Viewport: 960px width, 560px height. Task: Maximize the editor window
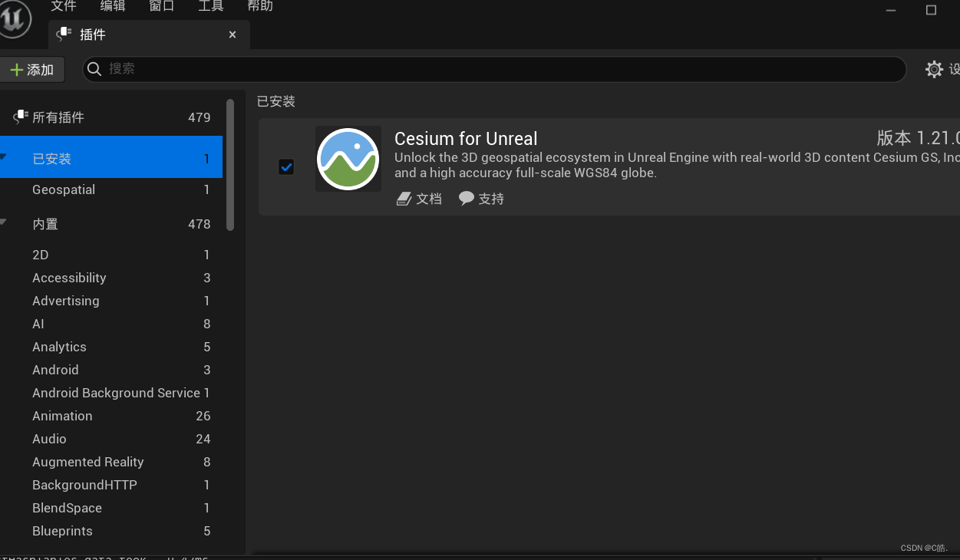point(932,10)
